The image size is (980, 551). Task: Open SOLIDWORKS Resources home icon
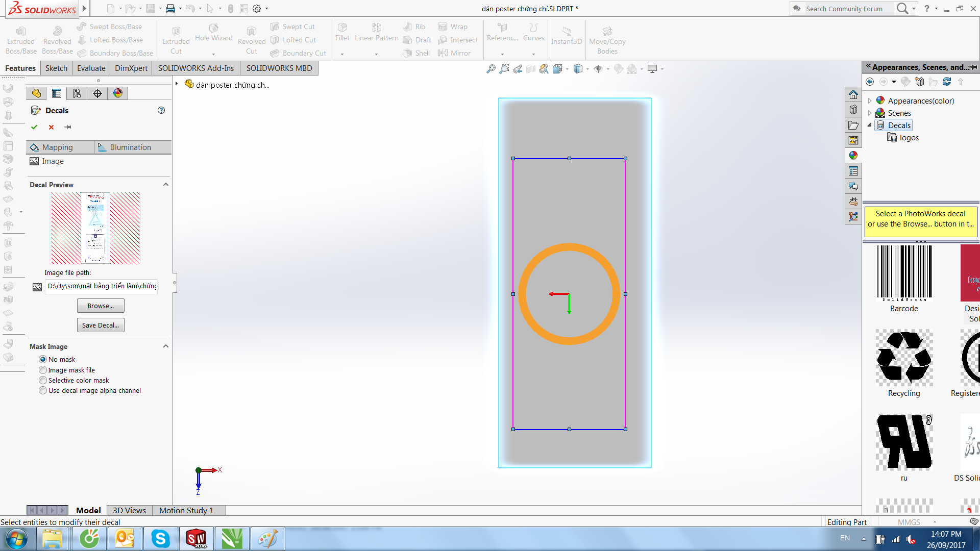(853, 94)
